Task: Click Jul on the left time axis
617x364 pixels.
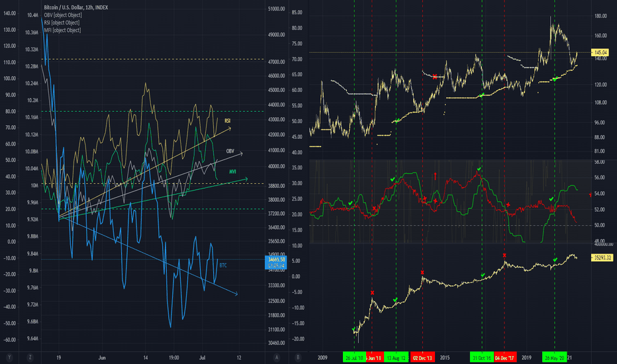Action: tap(203, 357)
